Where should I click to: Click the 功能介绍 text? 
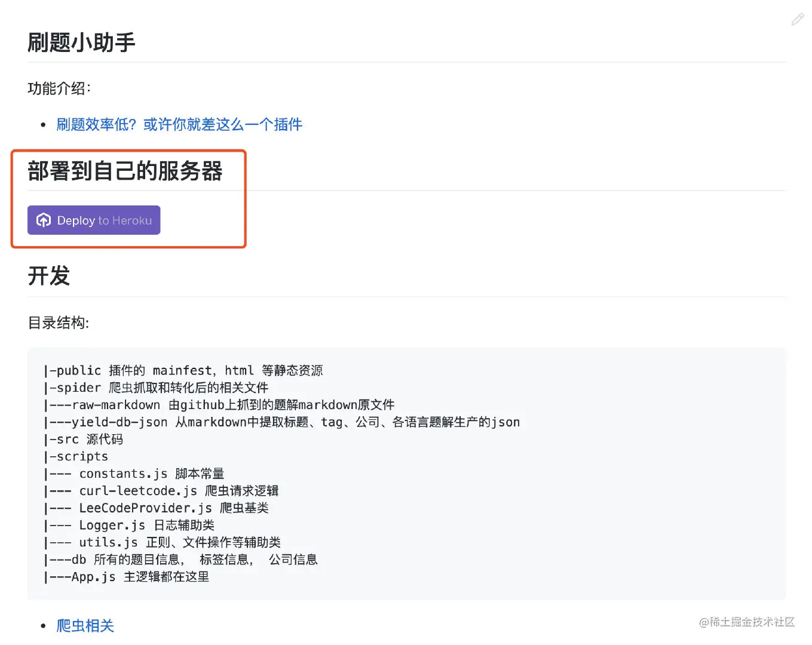59,88
